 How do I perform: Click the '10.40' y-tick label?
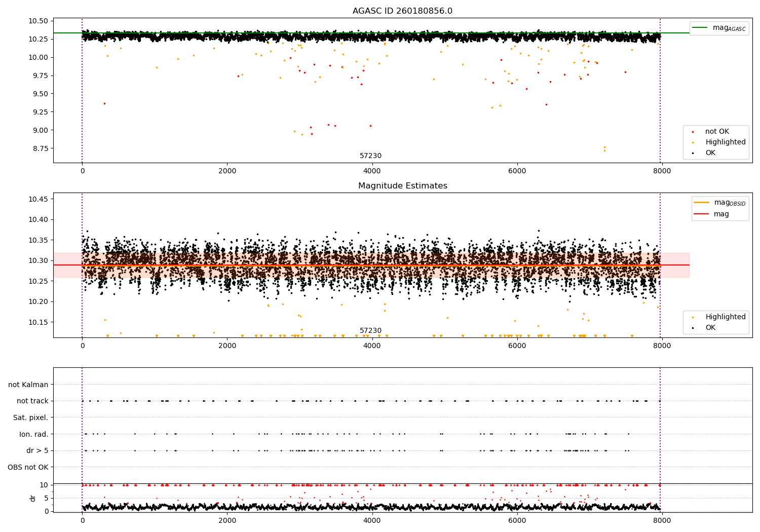[x=38, y=219]
